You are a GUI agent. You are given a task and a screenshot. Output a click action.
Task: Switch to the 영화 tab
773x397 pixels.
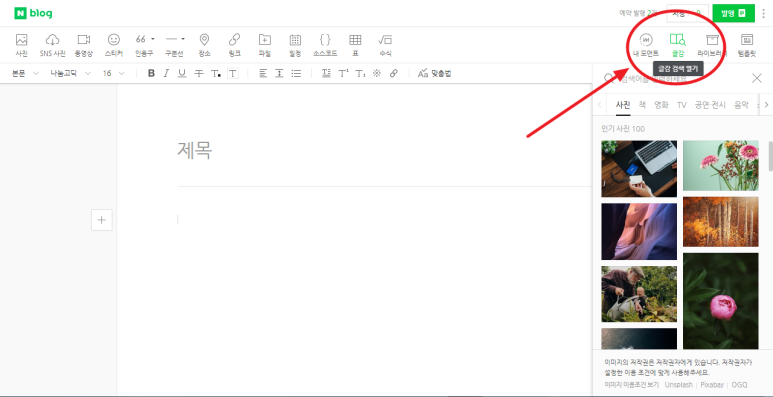662,105
